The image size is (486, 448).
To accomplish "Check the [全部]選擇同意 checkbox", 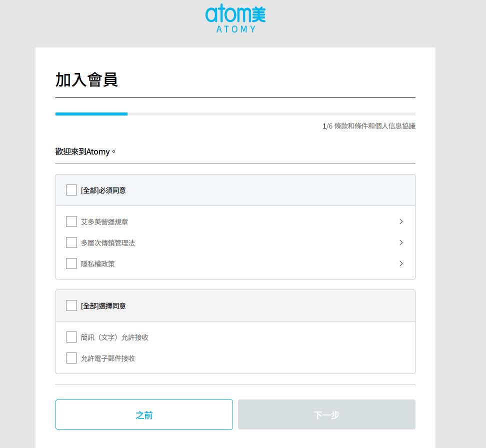I will coord(71,305).
